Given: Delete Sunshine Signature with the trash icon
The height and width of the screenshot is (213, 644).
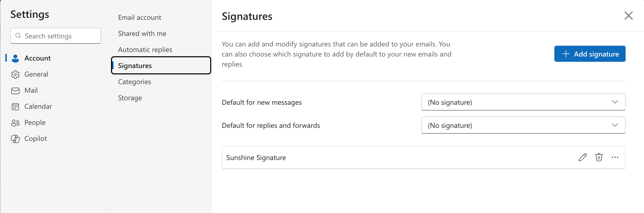Looking at the screenshot, I should coord(599,157).
